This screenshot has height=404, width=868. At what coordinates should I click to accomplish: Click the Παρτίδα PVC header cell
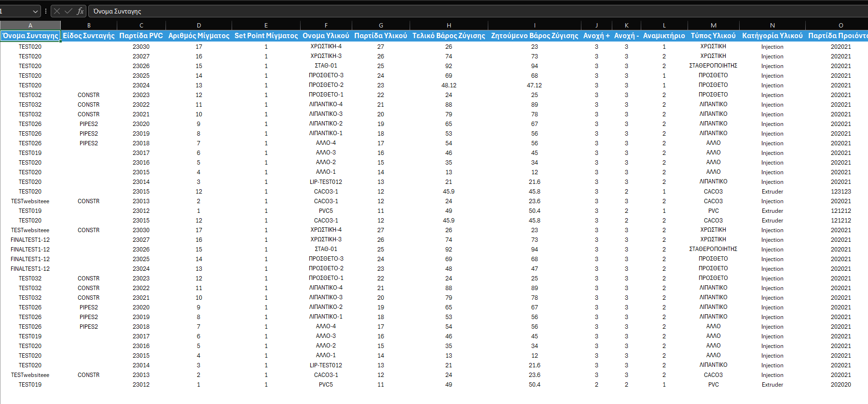tap(141, 36)
